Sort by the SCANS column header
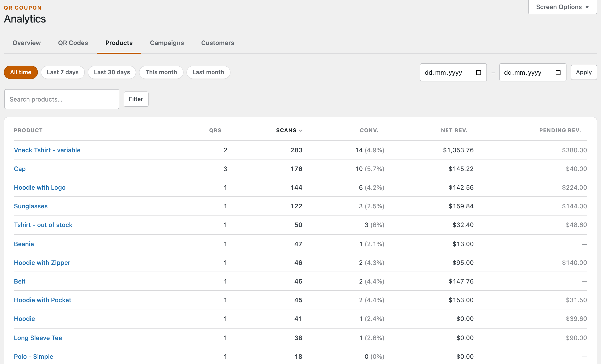The image size is (601, 364). [x=289, y=131]
